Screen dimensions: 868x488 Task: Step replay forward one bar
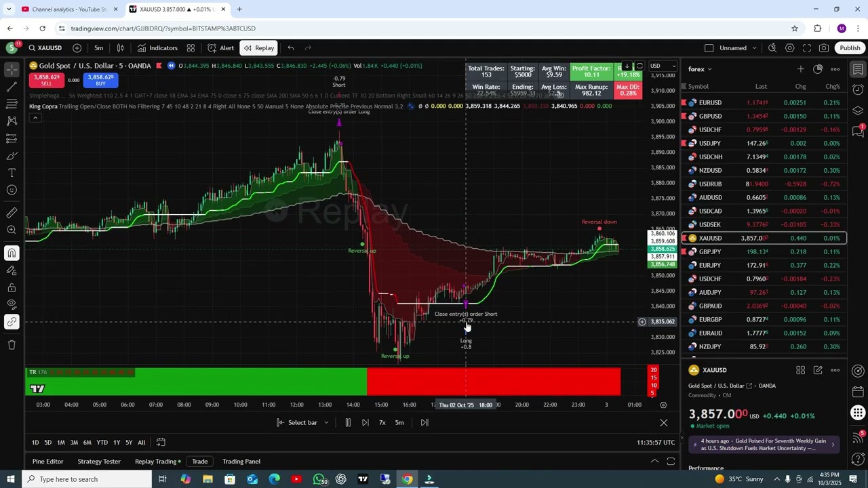[365, 422]
